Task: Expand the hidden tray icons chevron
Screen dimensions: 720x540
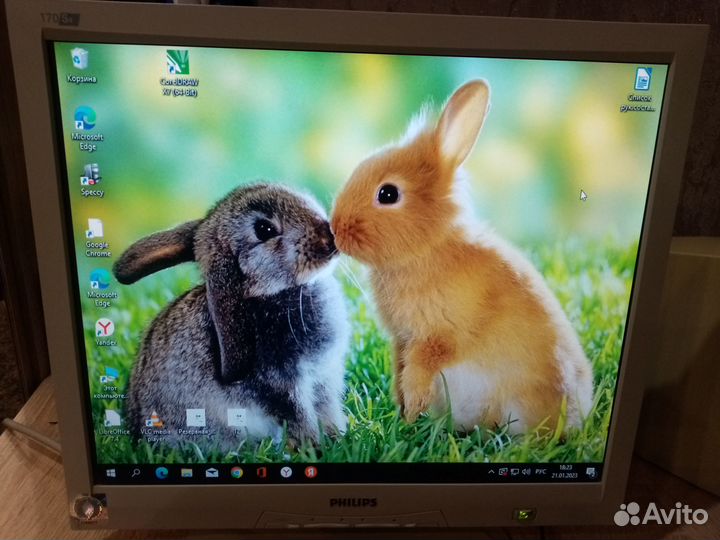Action: click(491, 472)
